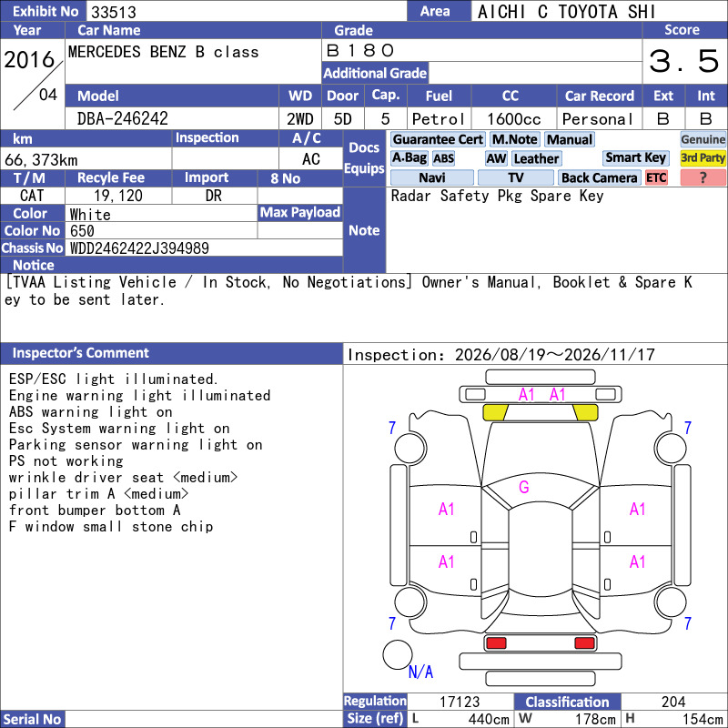Click comment Engine warning light illuminated
This screenshot has height=728, width=728.
click(x=140, y=396)
